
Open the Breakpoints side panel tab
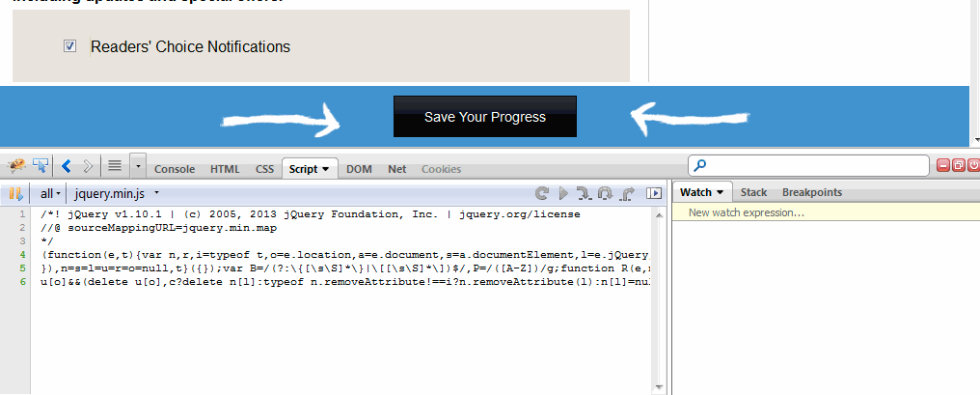pos(812,192)
